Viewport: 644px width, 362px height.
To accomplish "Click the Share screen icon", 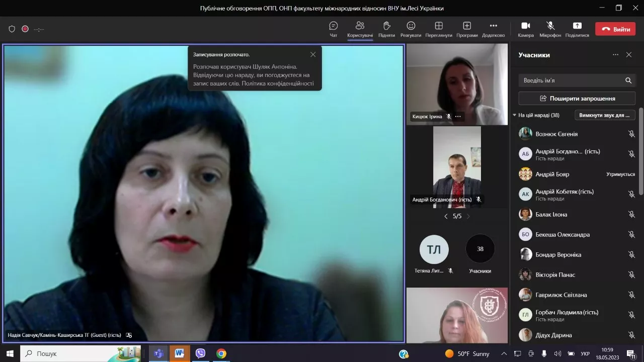I will [577, 29].
